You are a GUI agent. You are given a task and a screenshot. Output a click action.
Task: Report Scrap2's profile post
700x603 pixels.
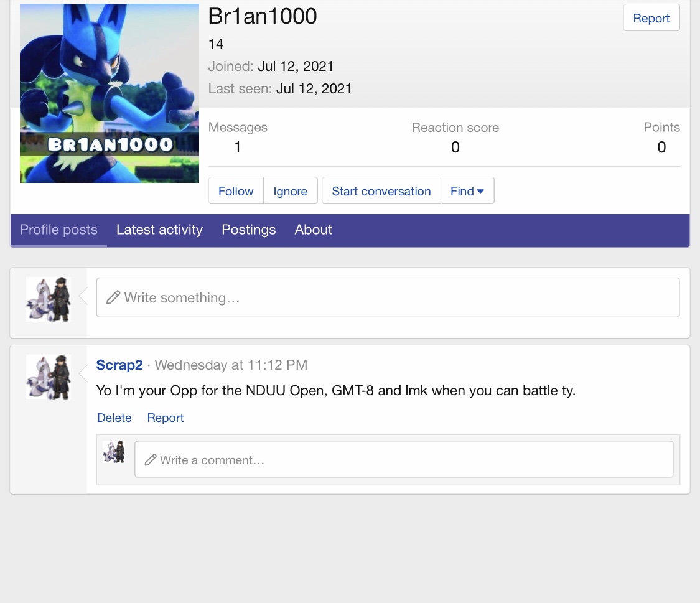pos(166,418)
